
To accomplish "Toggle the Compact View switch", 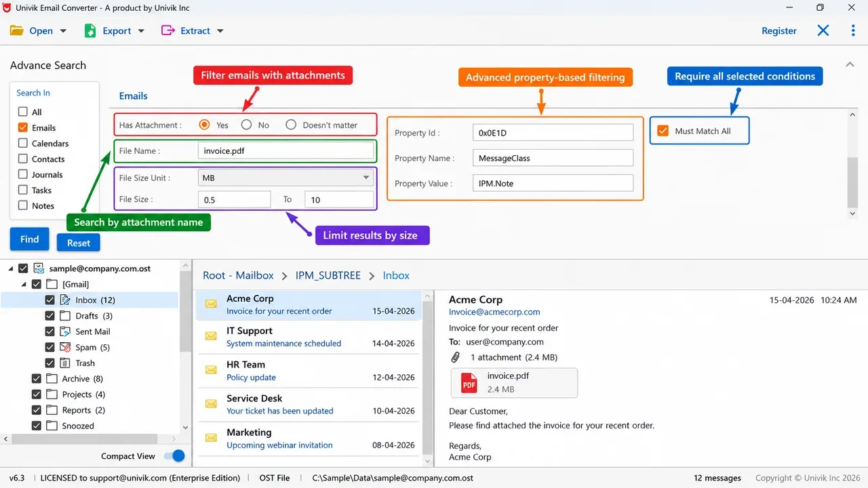I will [x=175, y=456].
